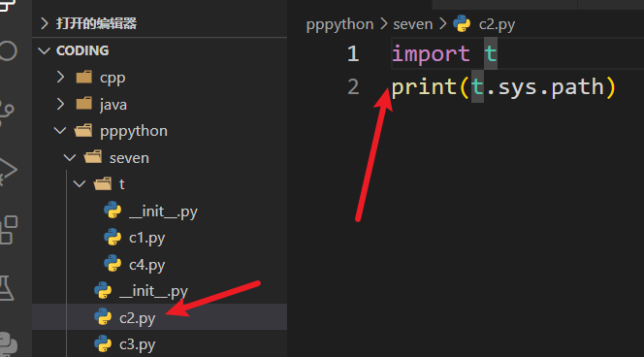The height and width of the screenshot is (357, 644).
Task: Select the java folder name
Action: coord(113,105)
